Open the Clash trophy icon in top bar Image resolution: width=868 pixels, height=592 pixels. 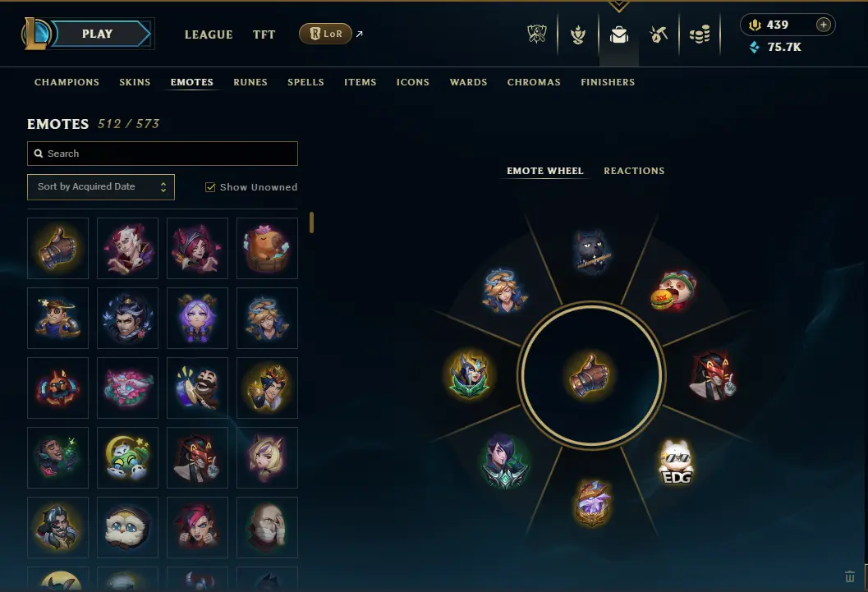point(536,34)
